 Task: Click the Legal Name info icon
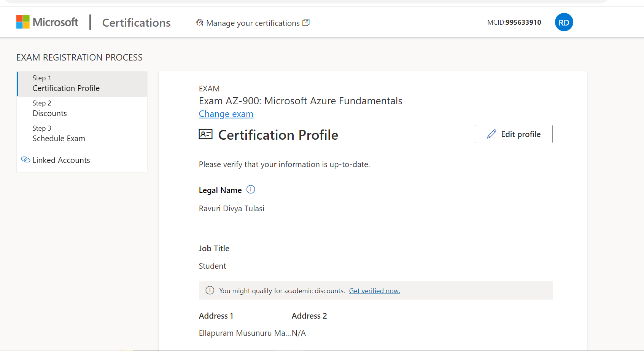coord(251,190)
